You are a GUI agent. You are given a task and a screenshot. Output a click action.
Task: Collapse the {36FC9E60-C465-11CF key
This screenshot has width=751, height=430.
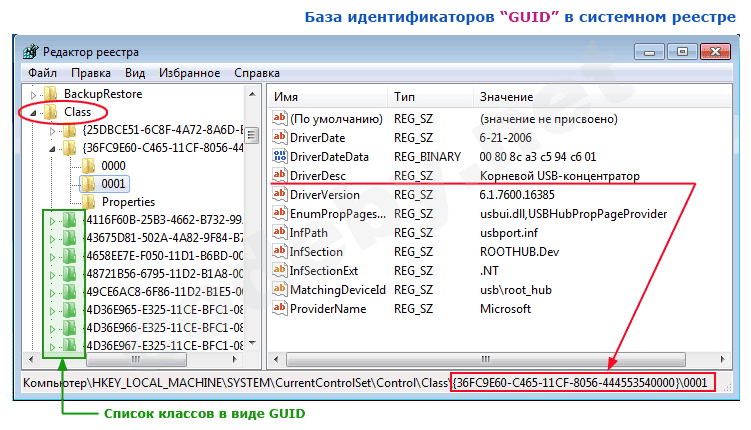tap(52, 149)
